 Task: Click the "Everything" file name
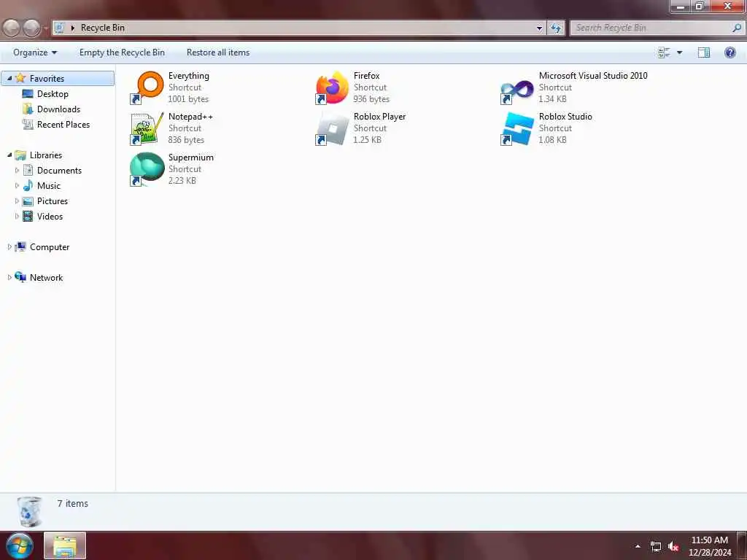pyautogui.click(x=189, y=76)
